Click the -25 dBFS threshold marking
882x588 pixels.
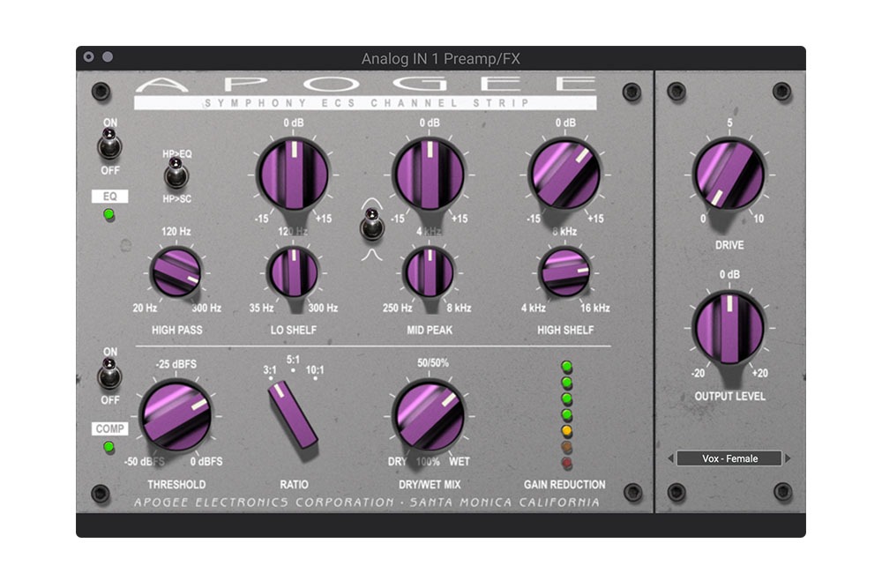point(176,364)
